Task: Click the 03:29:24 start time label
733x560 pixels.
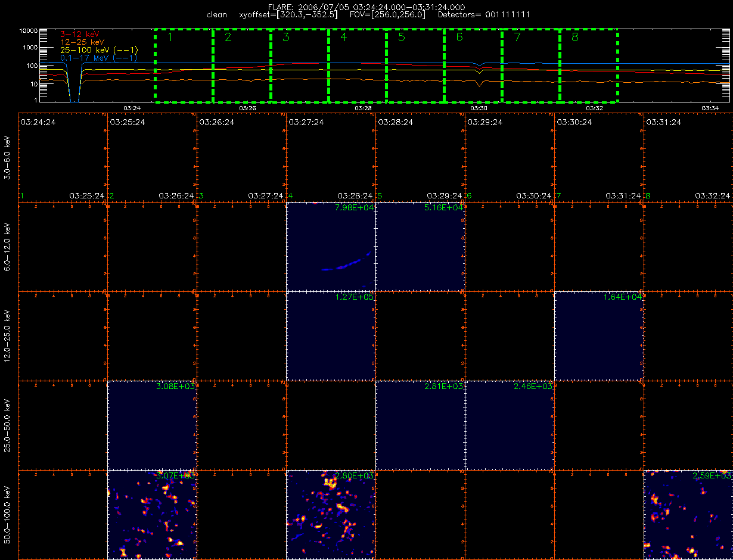Action: coord(485,122)
